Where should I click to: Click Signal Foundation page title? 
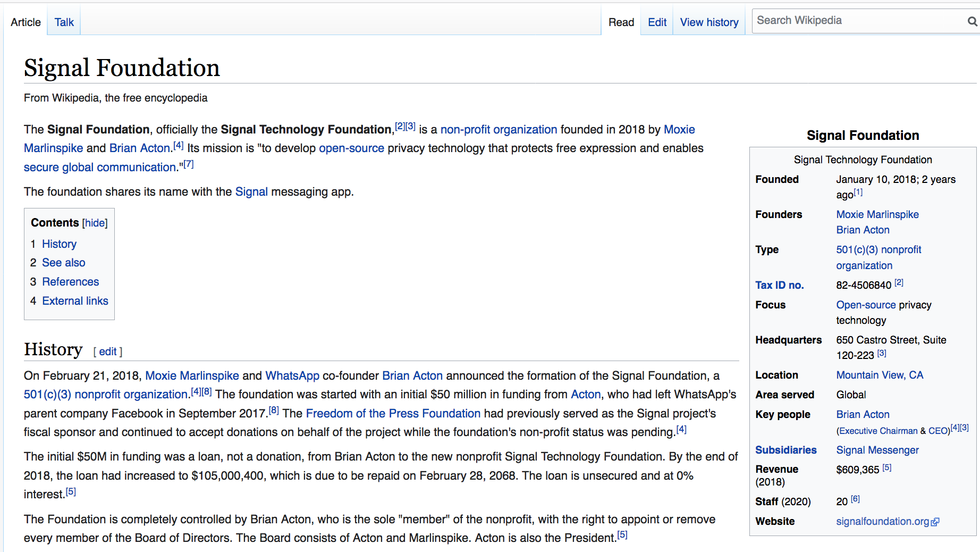[122, 68]
